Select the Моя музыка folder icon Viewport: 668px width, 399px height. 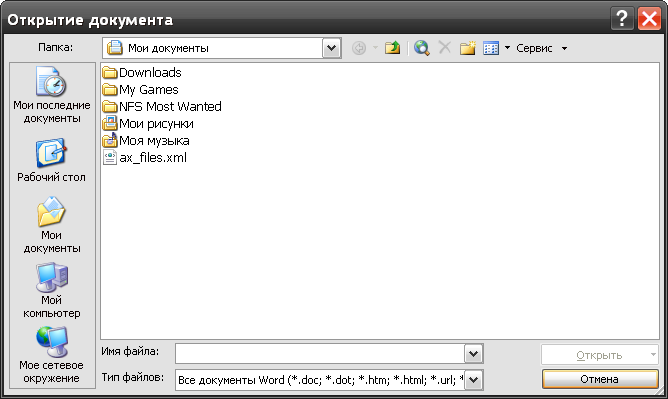(110, 141)
